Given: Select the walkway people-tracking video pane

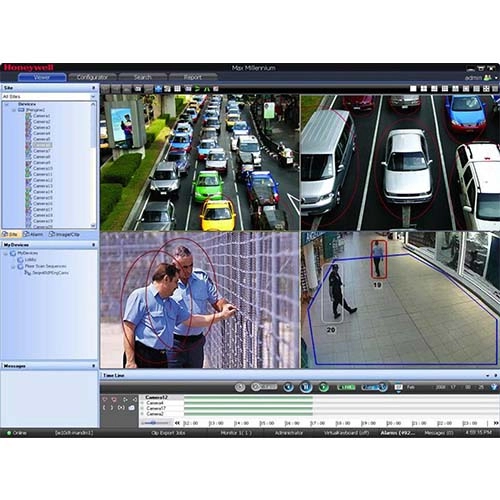Looking at the screenshot, I should click(400, 300).
